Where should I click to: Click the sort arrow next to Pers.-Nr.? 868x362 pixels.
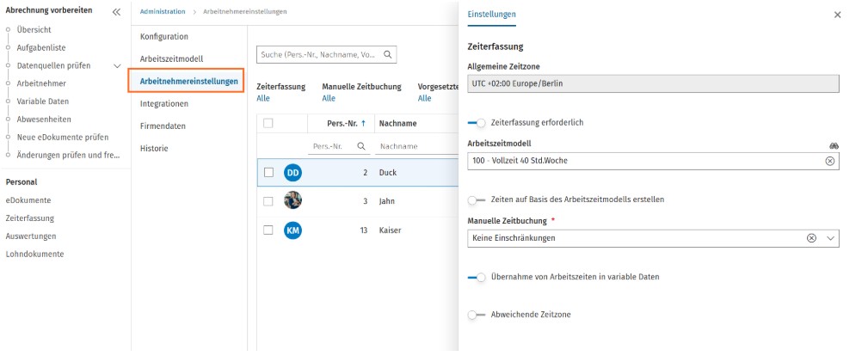(363, 124)
